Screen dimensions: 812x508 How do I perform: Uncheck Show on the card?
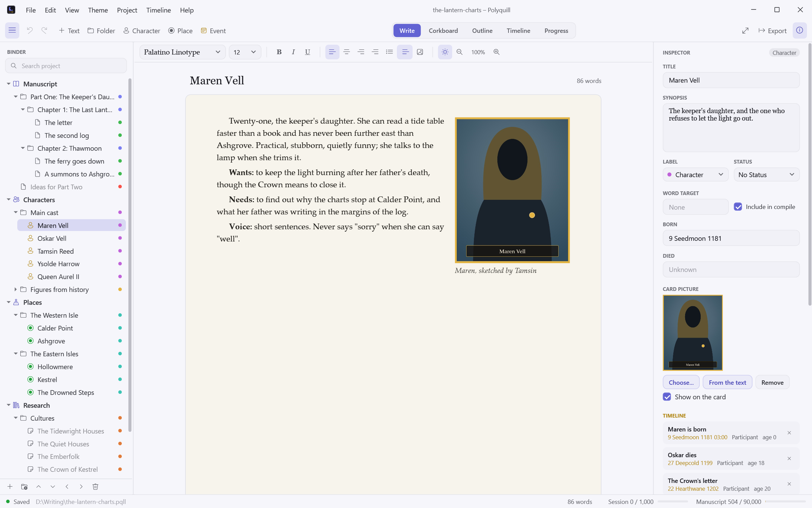[667, 397]
